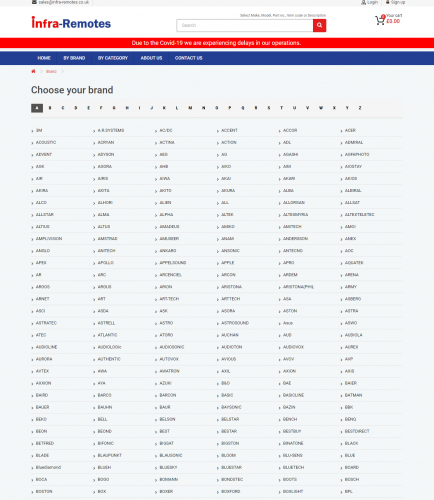Go to ABOUT US page
Image resolution: width=434 pixels, height=500 pixels.
[x=151, y=58]
